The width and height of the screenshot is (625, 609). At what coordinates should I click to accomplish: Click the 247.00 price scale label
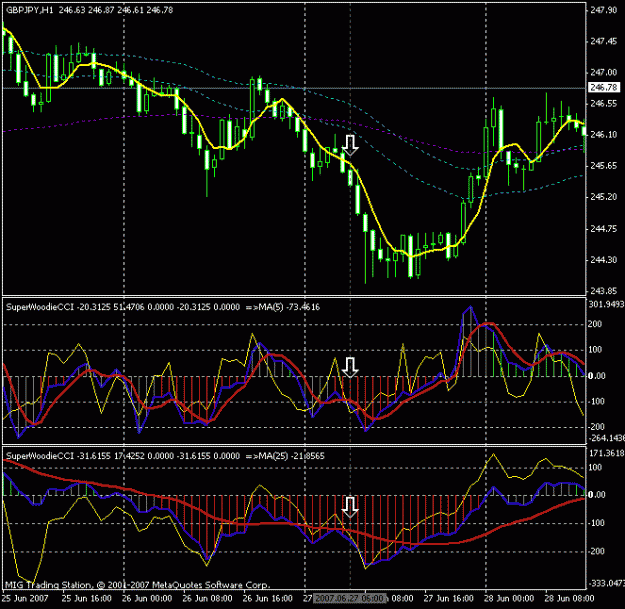pyautogui.click(x=603, y=72)
